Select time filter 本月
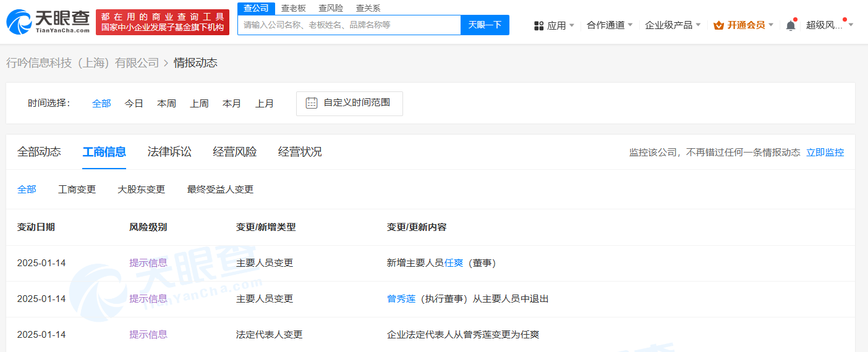This screenshot has width=868, height=352. pyautogui.click(x=232, y=104)
